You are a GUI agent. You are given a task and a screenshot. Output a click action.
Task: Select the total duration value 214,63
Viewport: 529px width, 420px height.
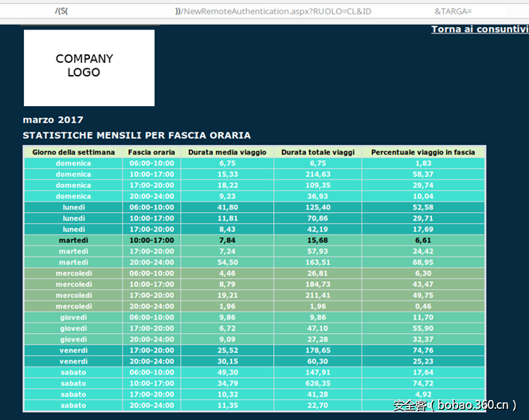pyautogui.click(x=317, y=174)
